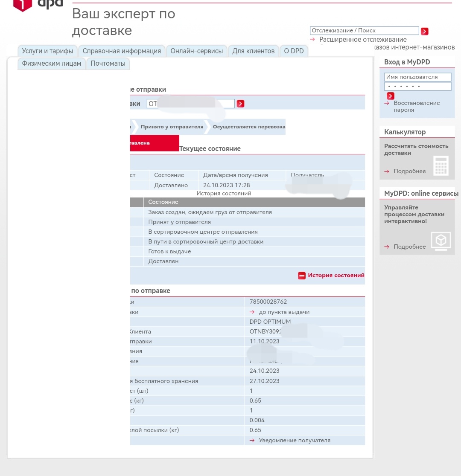Click the Расширенное отслеживание link
461x476 pixels.
click(x=363, y=40)
